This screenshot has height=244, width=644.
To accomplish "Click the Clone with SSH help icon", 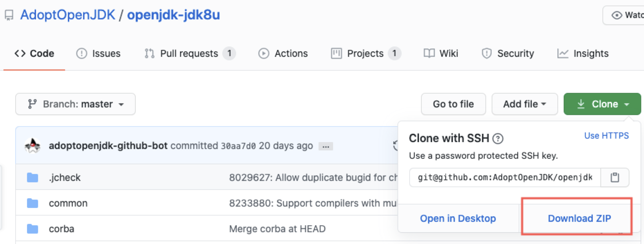I will tap(498, 139).
